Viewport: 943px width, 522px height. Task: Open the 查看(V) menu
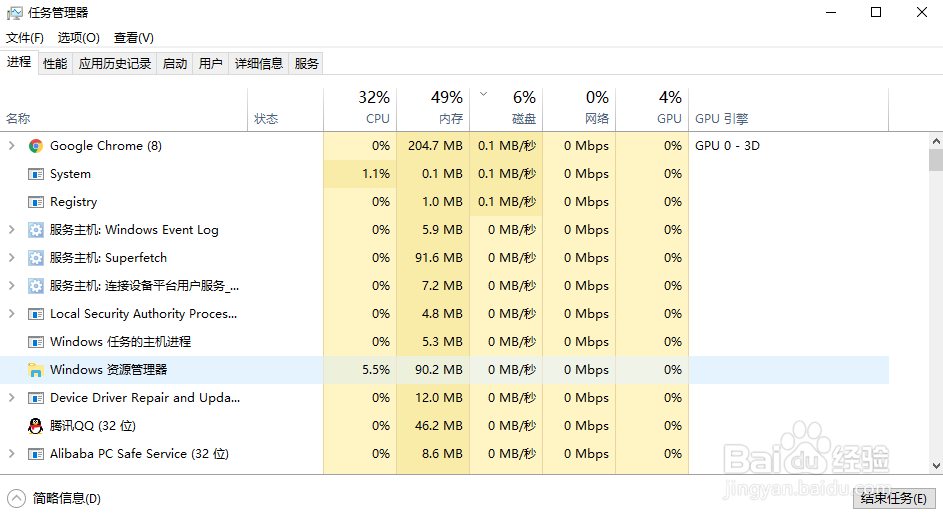[133, 38]
